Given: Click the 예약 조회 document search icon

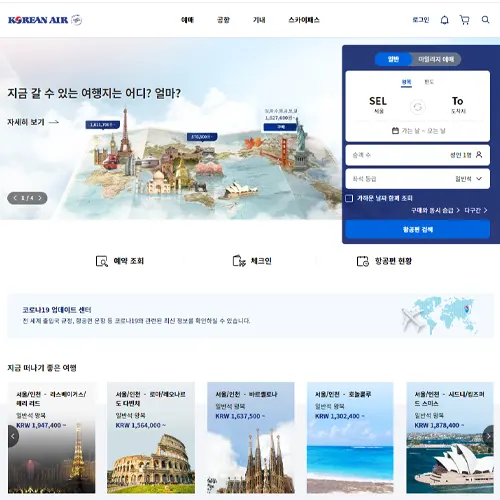Looking at the screenshot, I should [102, 261].
